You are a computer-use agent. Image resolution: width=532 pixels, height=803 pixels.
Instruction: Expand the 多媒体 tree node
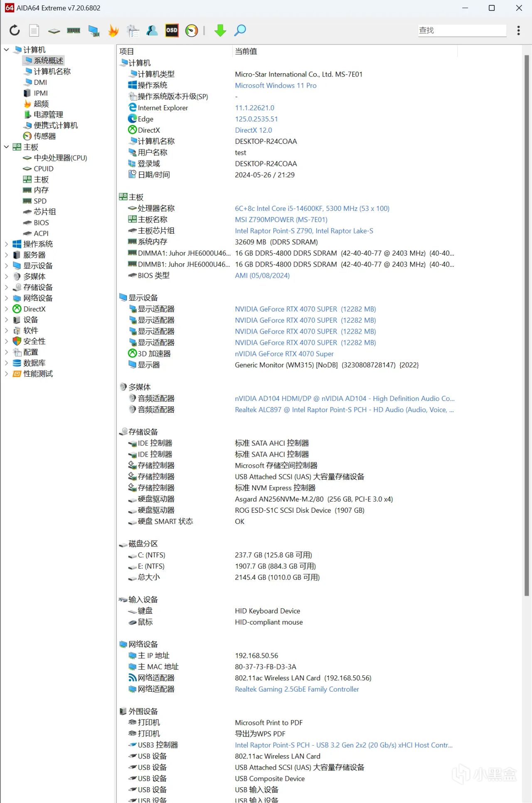[x=6, y=277]
